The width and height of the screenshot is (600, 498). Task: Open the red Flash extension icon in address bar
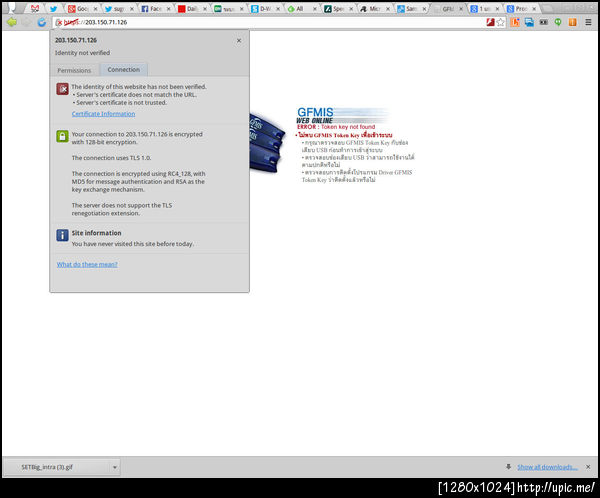coord(490,22)
